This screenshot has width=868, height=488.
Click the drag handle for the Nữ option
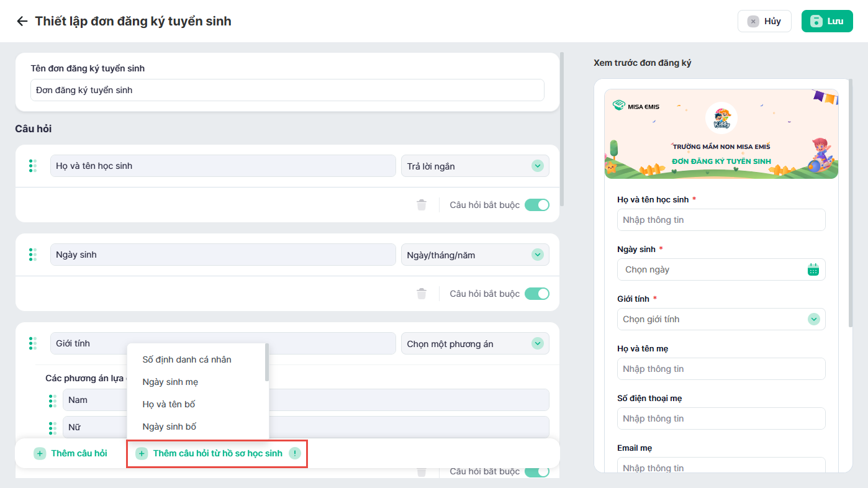coord(53,428)
